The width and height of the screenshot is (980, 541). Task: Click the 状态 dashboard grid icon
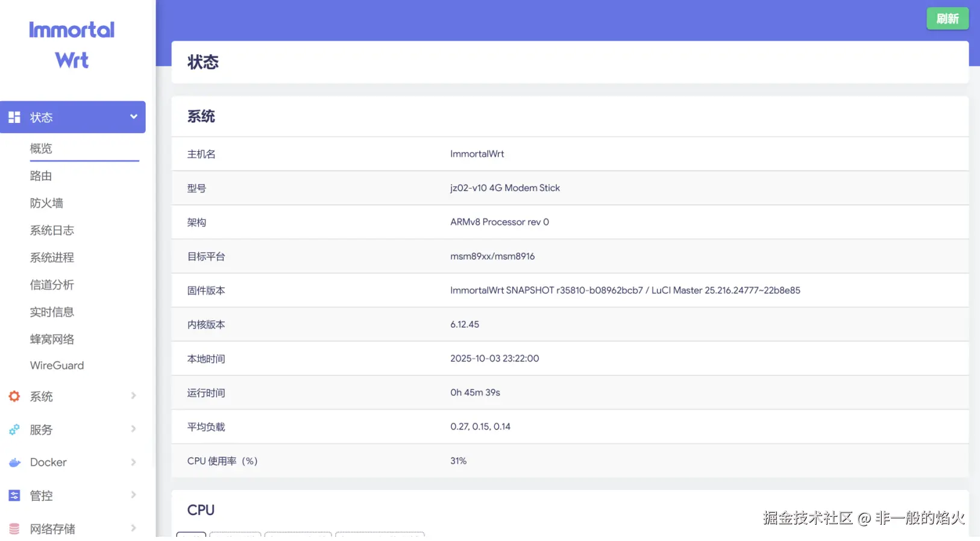point(14,117)
